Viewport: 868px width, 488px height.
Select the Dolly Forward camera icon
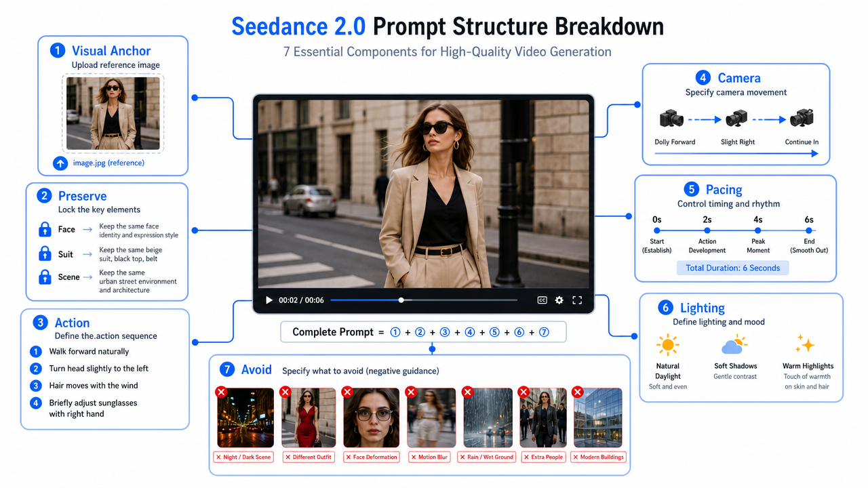click(671, 119)
